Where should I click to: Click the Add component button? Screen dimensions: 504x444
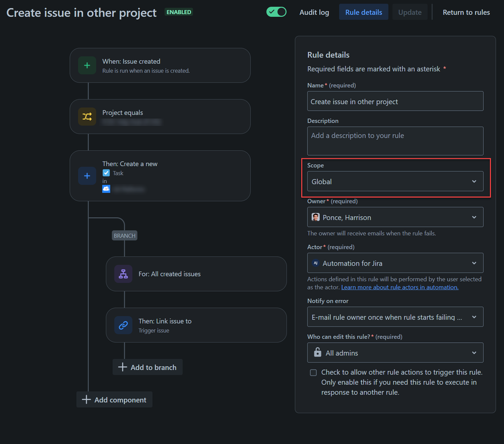(x=114, y=399)
